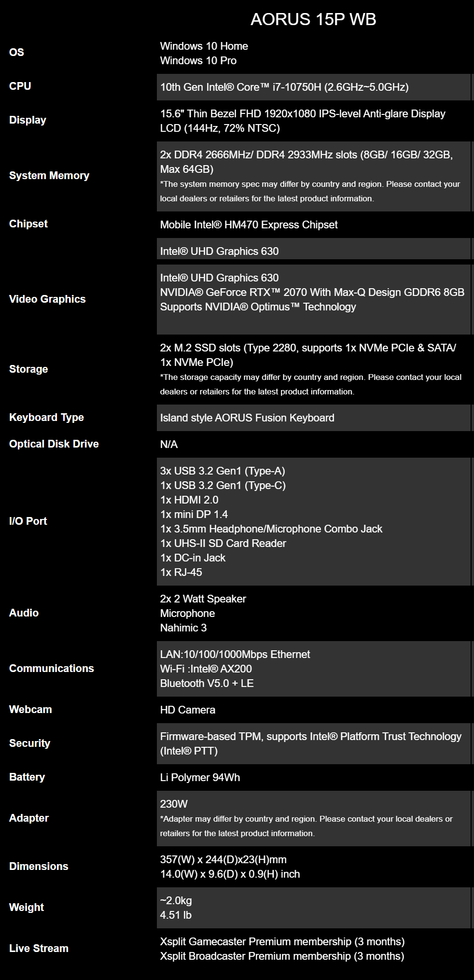Screen dimensions: 474x980
Task: Select the Communications row label
Action: (x=52, y=669)
